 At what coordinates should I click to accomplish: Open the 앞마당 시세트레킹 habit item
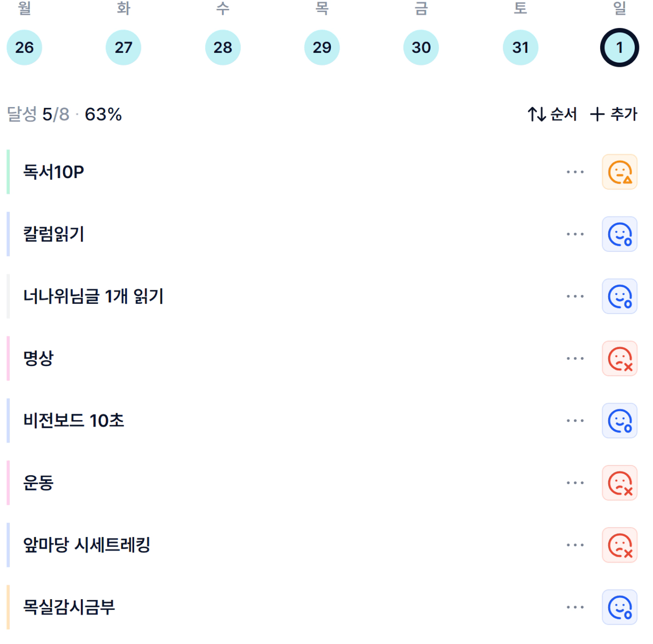point(87,545)
